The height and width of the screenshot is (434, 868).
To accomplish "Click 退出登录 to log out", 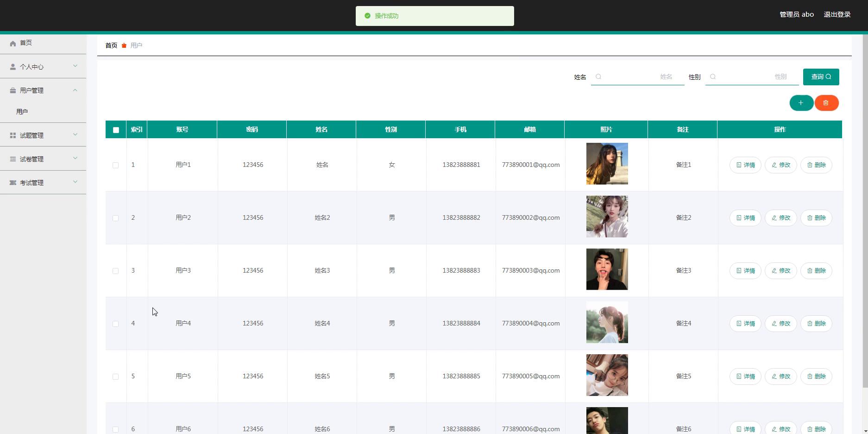I will pos(837,14).
